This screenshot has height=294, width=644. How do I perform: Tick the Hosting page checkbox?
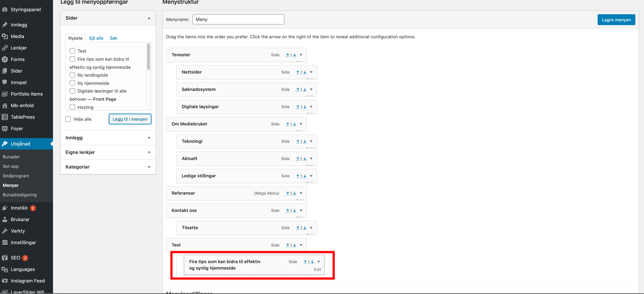pyautogui.click(x=72, y=107)
